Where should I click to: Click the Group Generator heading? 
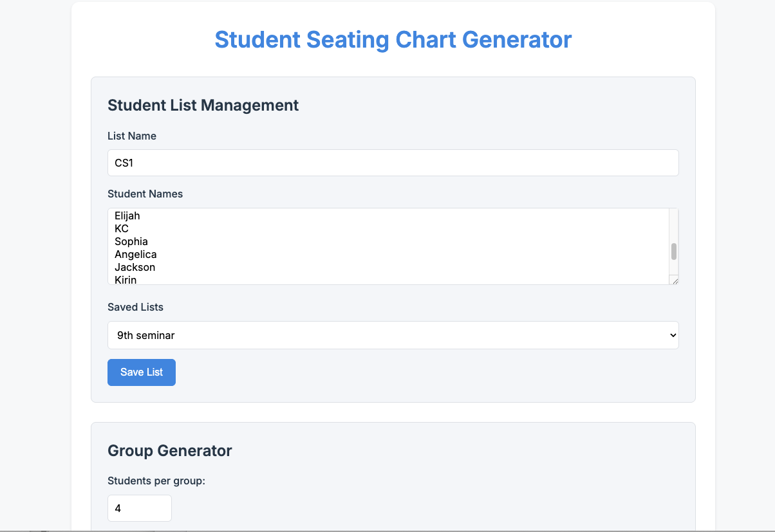click(x=170, y=450)
